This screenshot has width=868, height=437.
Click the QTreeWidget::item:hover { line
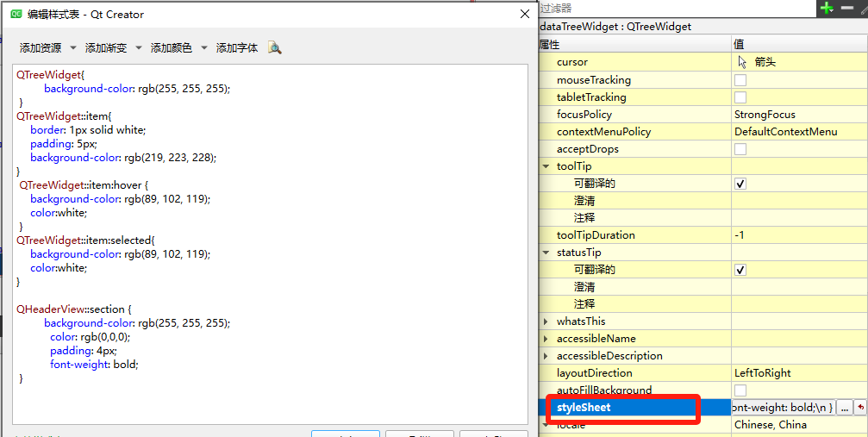[x=83, y=185]
